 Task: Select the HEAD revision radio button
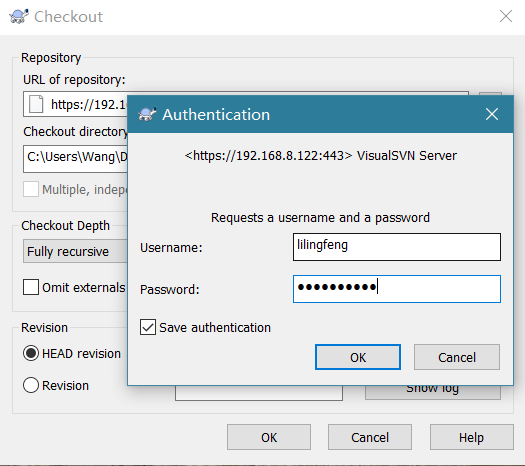31,353
